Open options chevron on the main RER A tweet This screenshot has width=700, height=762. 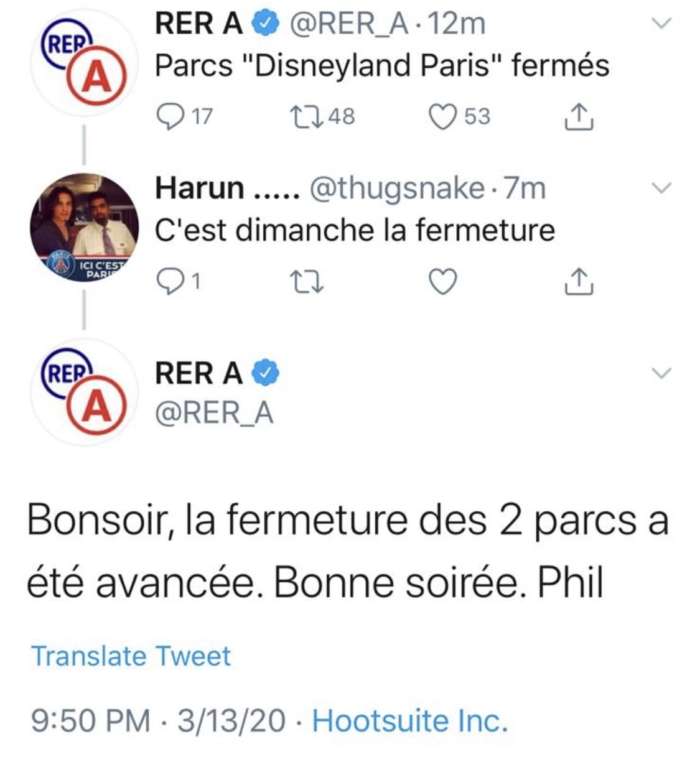click(x=661, y=373)
